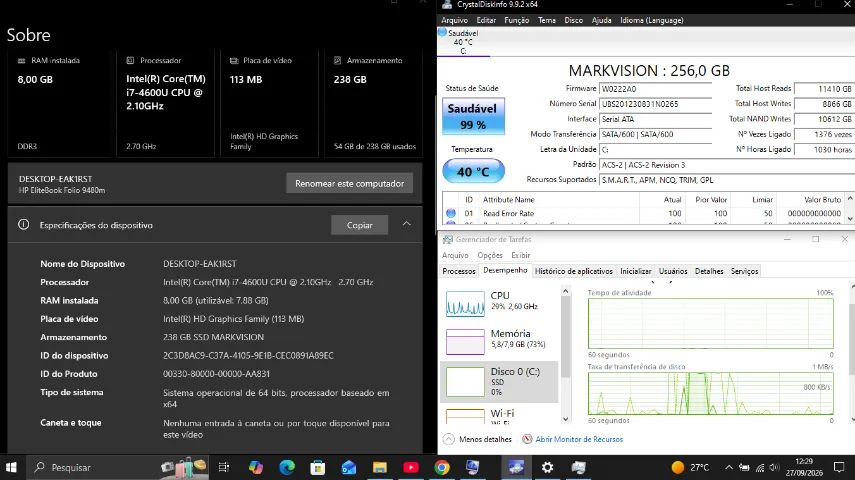Viewport: 855px width, 480px height.
Task: Show hidden tray icons chevron
Action: (x=729, y=467)
